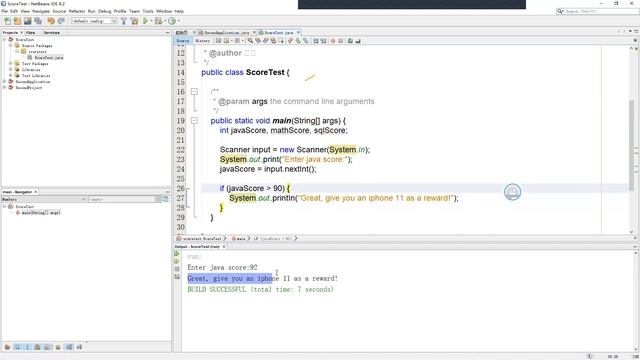
Task: Switch to the History editor view
Action: click(x=202, y=41)
